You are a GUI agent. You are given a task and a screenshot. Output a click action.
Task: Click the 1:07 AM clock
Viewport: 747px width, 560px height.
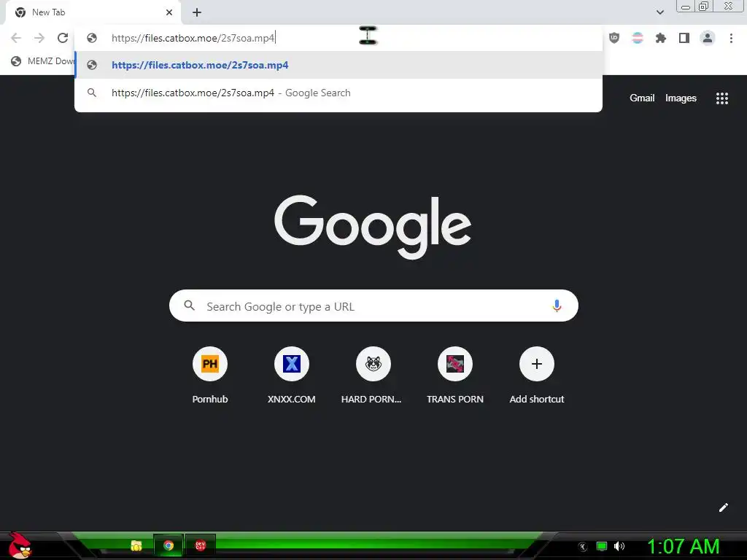[x=683, y=546]
